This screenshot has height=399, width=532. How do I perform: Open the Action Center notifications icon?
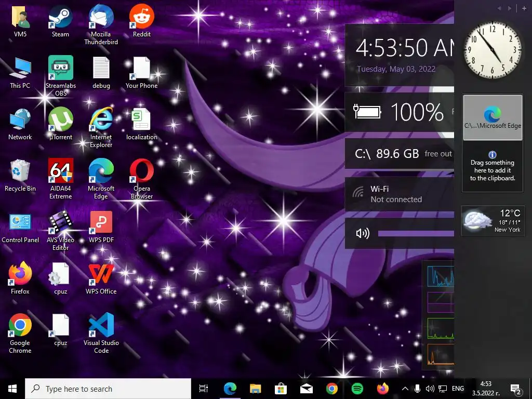coord(516,389)
